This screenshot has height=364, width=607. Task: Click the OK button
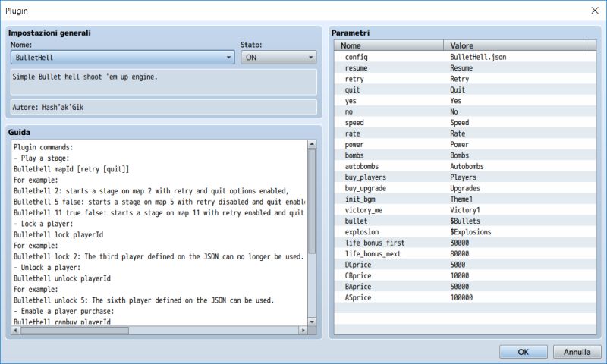click(523, 352)
